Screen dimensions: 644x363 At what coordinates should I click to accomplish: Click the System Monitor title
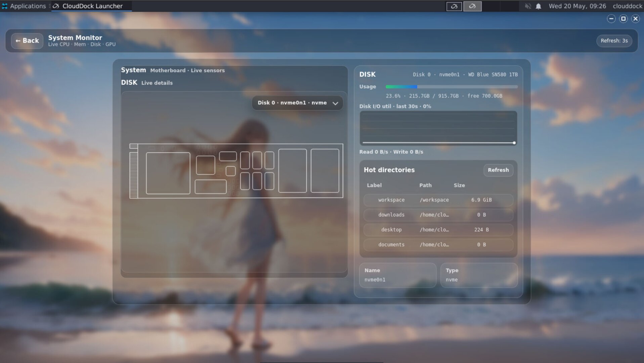click(75, 38)
